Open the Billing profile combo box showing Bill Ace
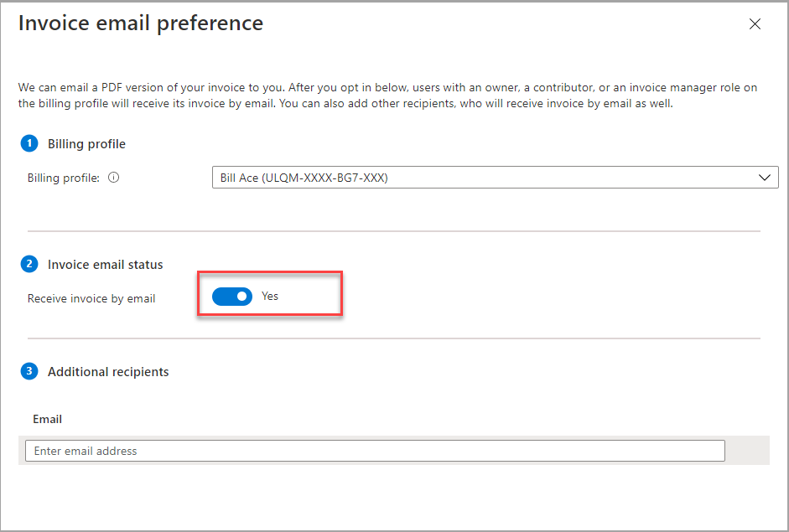789x532 pixels. click(x=486, y=178)
